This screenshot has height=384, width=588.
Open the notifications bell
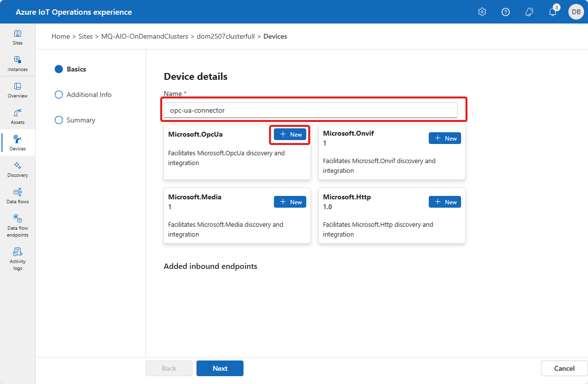553,12
